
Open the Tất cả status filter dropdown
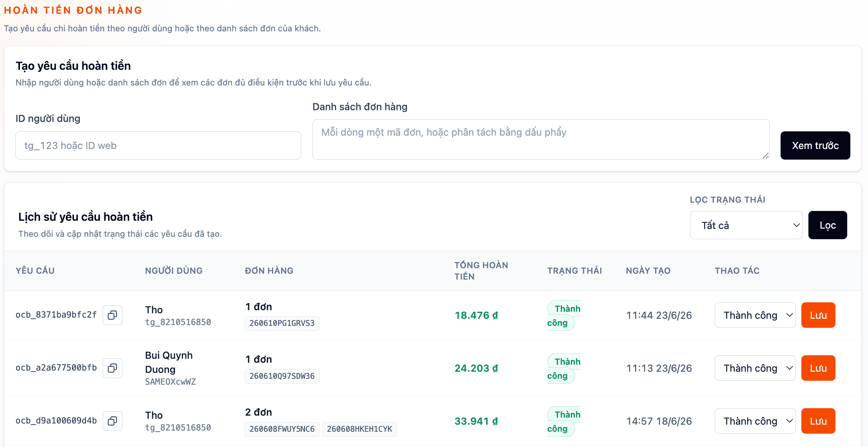(746, 225)
